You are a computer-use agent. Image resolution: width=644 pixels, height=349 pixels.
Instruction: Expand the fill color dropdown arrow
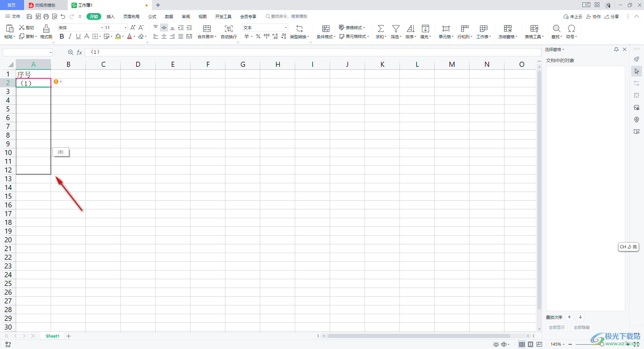(123, 37)
